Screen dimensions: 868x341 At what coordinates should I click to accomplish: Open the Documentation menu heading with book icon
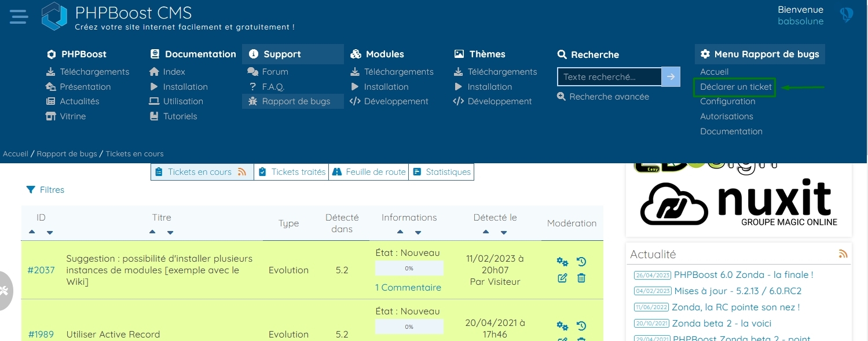(193, 54)
